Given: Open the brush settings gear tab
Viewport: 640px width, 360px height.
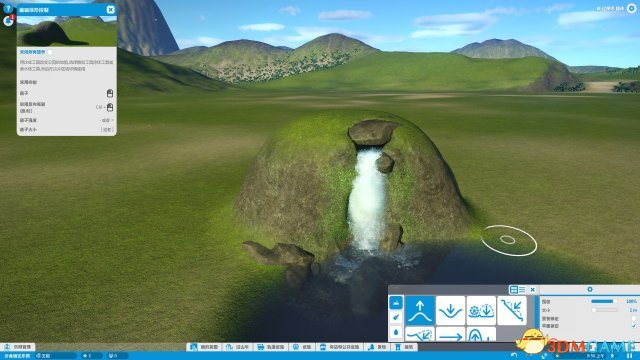Looking at the screenshot, I should point(589,289).
